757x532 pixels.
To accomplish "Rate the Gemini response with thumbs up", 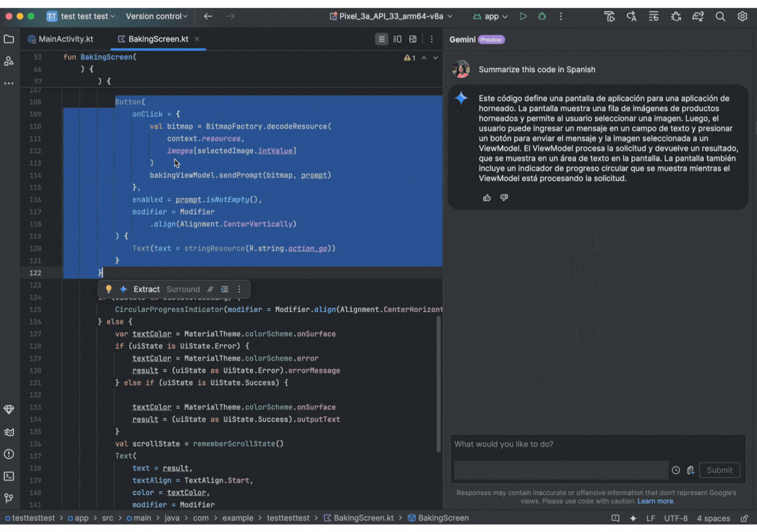I will click(487, 198).
